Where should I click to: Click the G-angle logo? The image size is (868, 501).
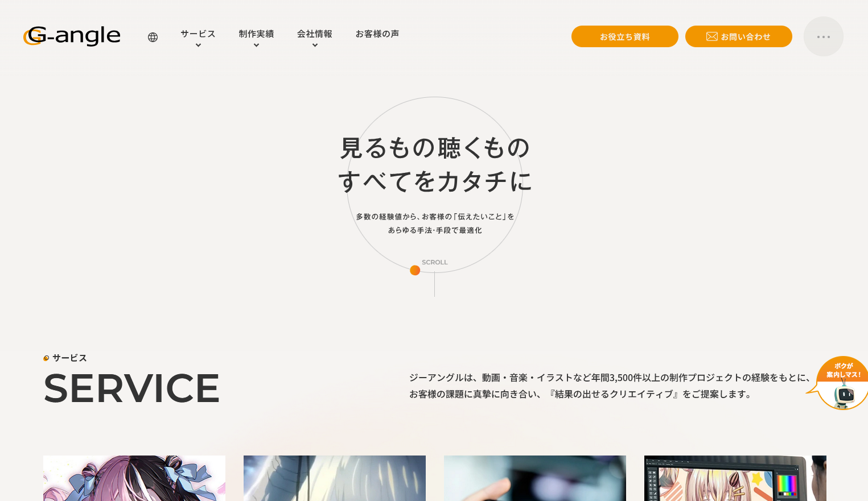point(72,36)
